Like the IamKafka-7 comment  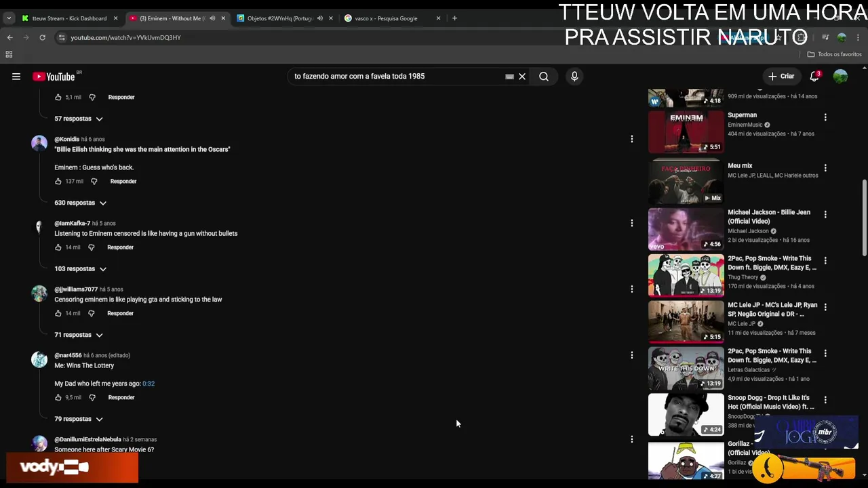58,247
